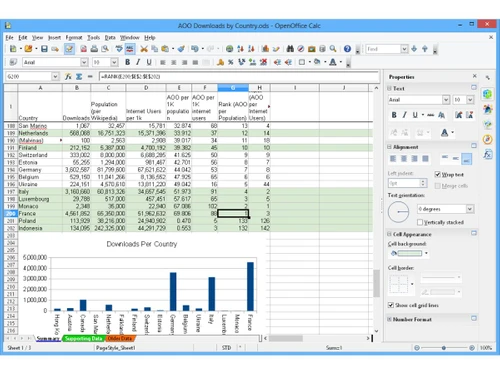Viewport: 500px width, 375px height.
Task: Select column header D
Action: (146, 88)
